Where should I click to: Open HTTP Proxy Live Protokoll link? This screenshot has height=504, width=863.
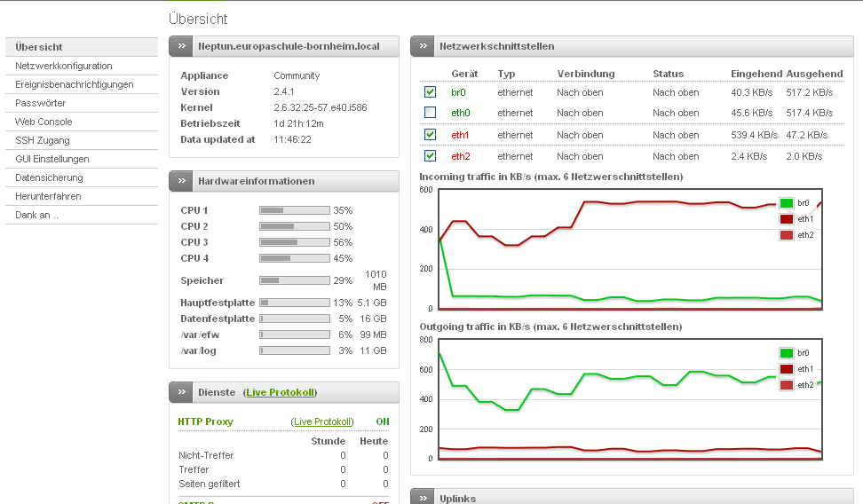(x=322, y=421)
